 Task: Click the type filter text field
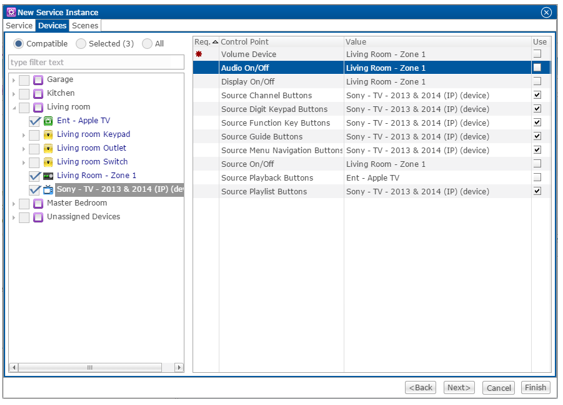[96, 62]
